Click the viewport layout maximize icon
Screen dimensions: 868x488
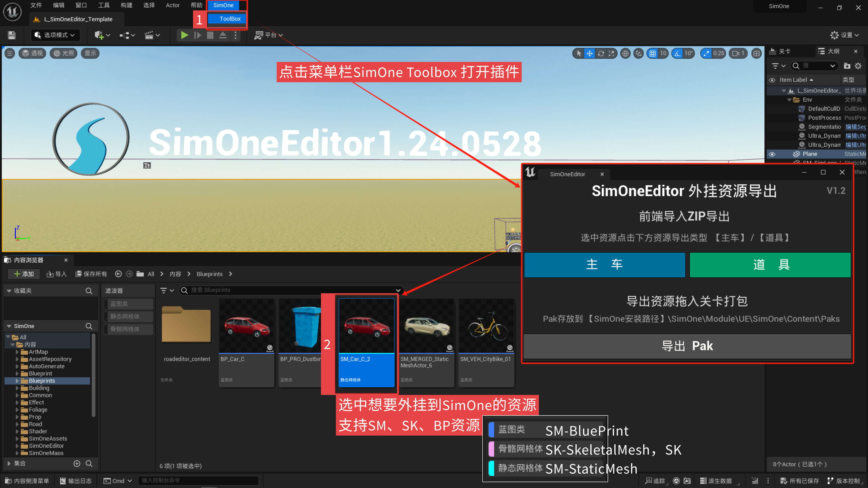[757, 53]
